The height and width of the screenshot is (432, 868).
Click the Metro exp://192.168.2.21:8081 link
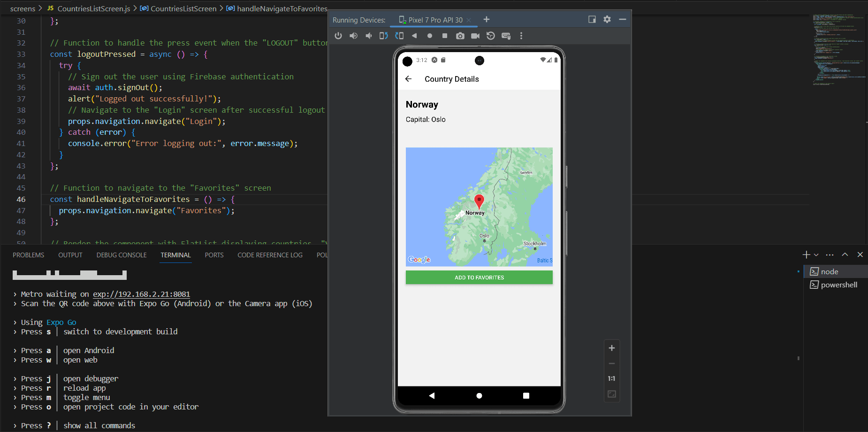141,294
